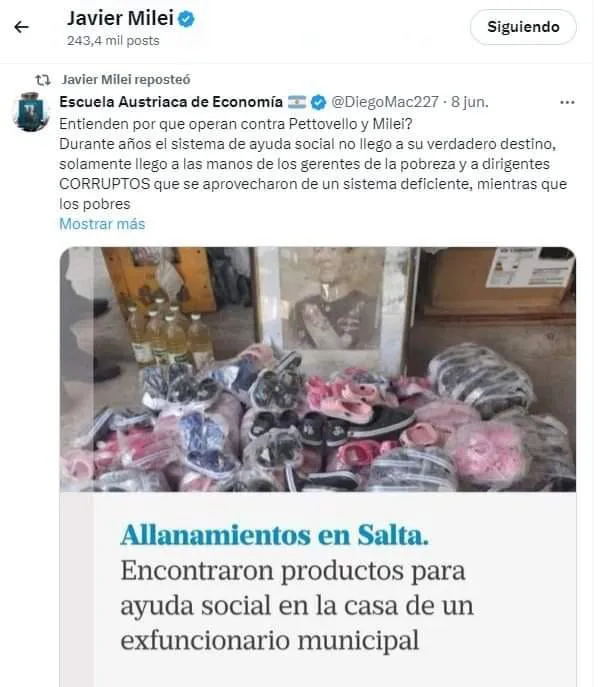Click the Escuela Austriaca de Economía display name
The width and height of the screenshot is (598, 687).
(x=171, y=102)
